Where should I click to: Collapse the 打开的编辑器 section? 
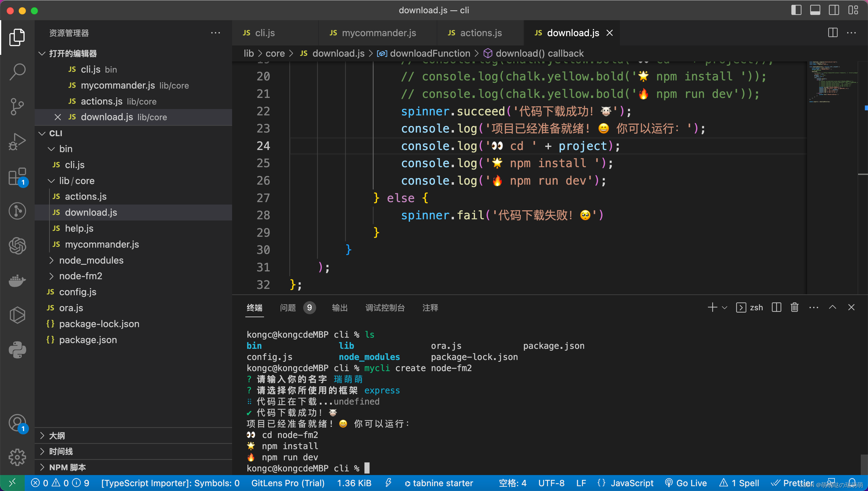133,53
